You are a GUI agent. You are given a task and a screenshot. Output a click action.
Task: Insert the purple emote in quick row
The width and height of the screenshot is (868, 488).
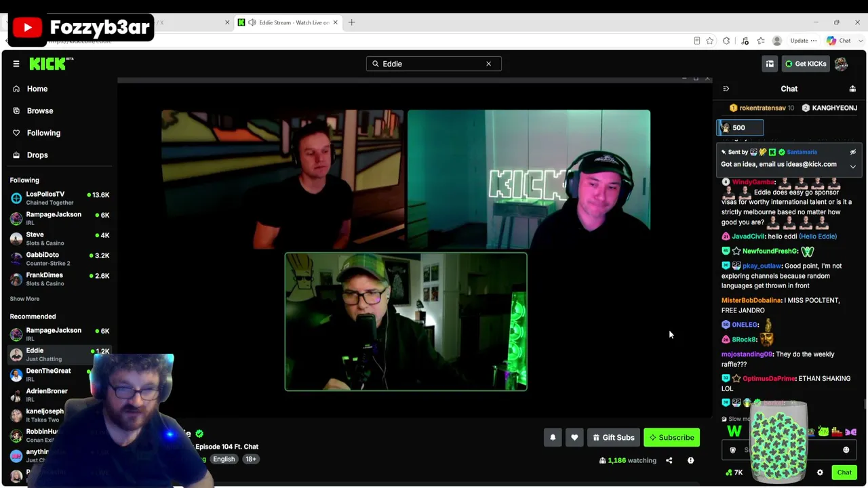point(850,432)
